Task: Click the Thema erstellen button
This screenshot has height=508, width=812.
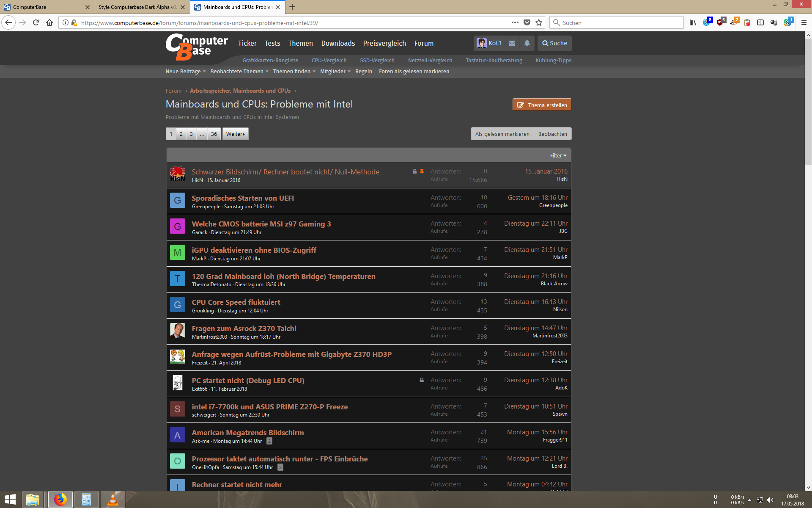Action: point(542,105)
